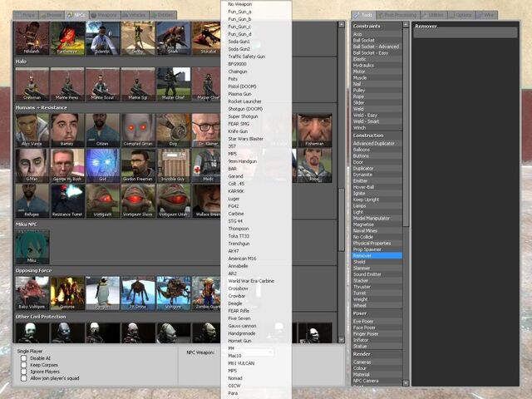Switch to the Weapons tab

tap(105, 15)
